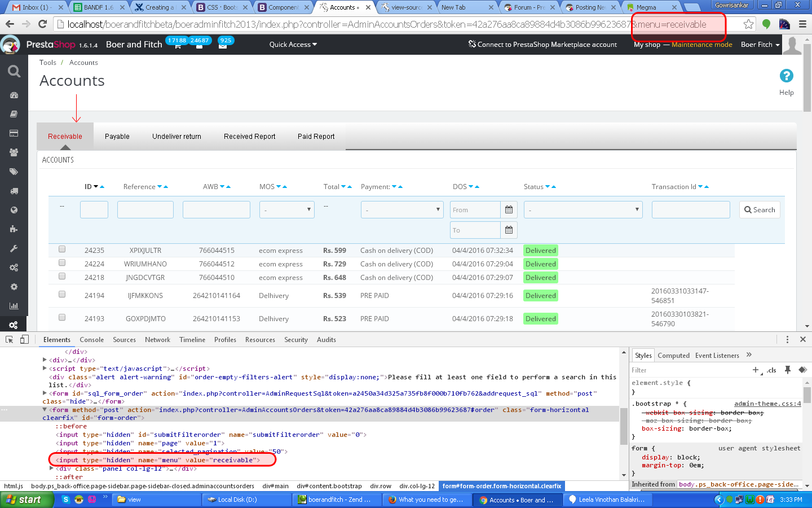Image resolution: width=812 pixels, height=508 pixels.
Task: Open the Catalog book icon in sidebar
Action: click(x=14, y=114)
